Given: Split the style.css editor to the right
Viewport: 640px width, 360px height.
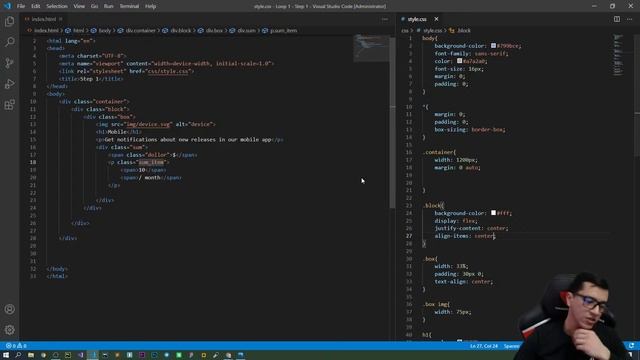Looking at the screenshot, I should [617, 19].
